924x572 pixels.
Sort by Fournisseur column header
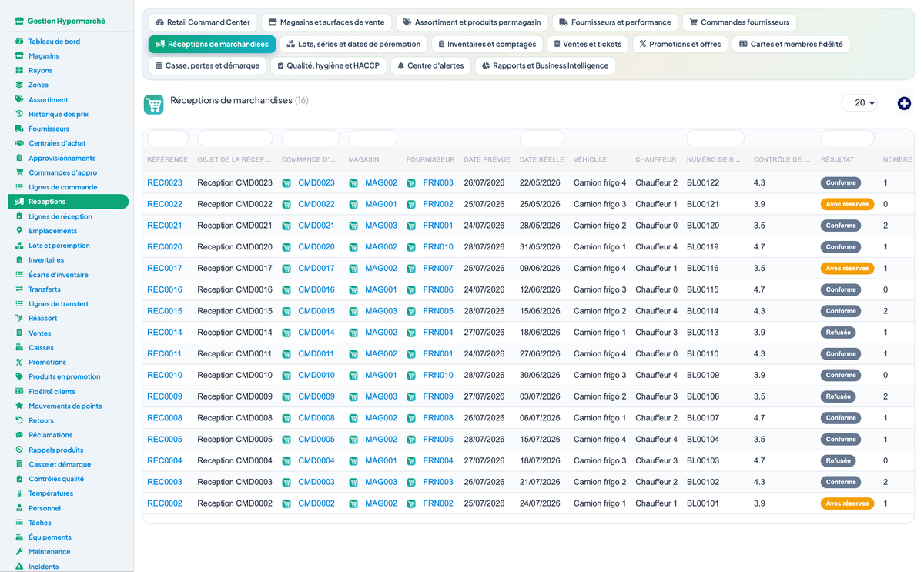pyautogui.click(x=430, y=159)
